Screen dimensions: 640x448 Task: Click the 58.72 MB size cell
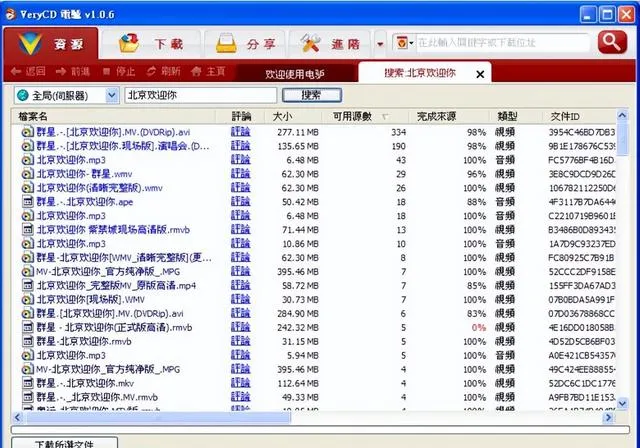pyautogui.click(x=300, y=286)
